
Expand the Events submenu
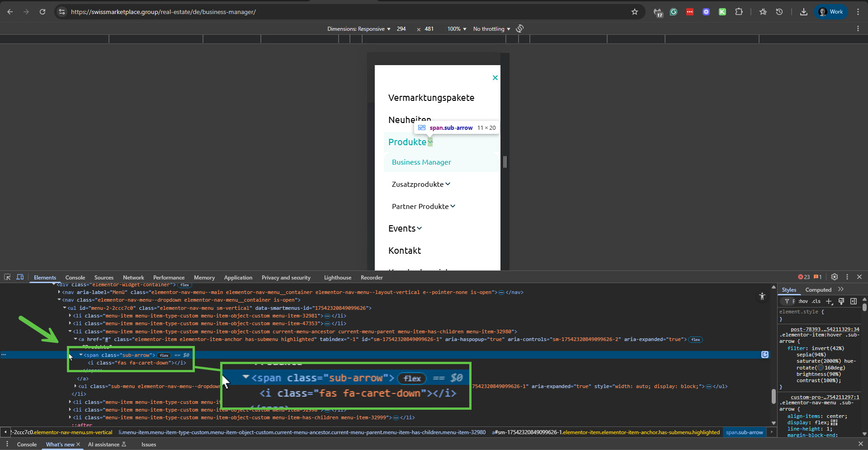(420, 228)
